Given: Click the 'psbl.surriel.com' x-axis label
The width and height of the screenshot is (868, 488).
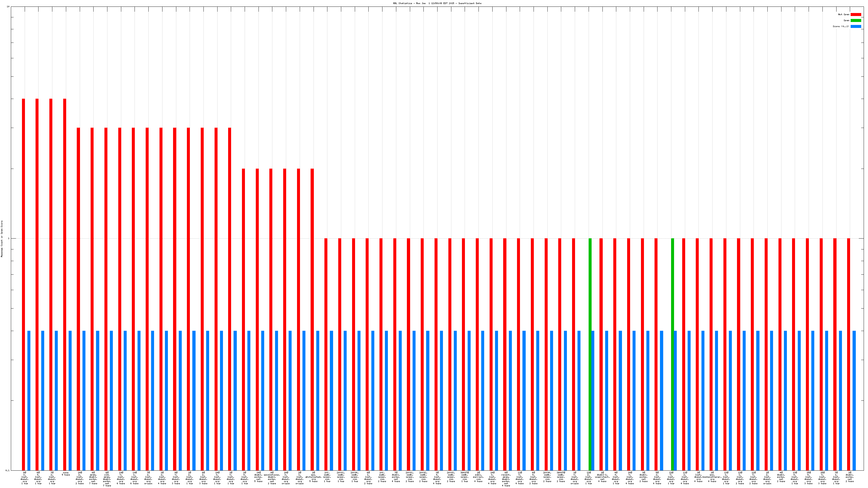Looking at the screenshot, I should coord(478,477).
